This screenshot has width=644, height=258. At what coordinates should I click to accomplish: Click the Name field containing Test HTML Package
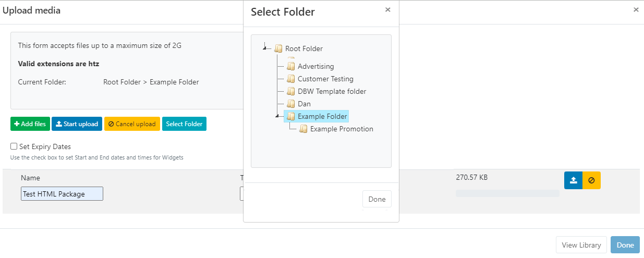click(x=62, y=194)
